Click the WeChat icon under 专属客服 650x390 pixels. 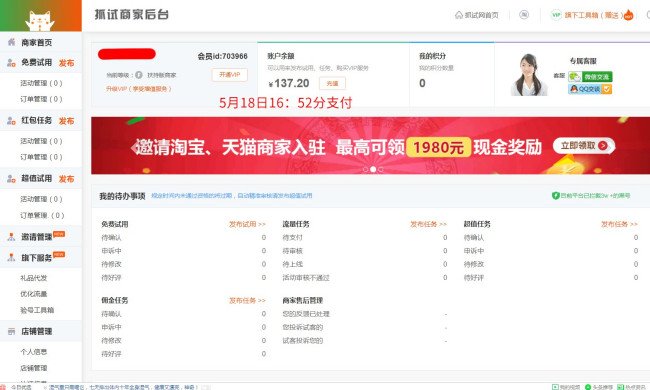(x=575, y=77)
